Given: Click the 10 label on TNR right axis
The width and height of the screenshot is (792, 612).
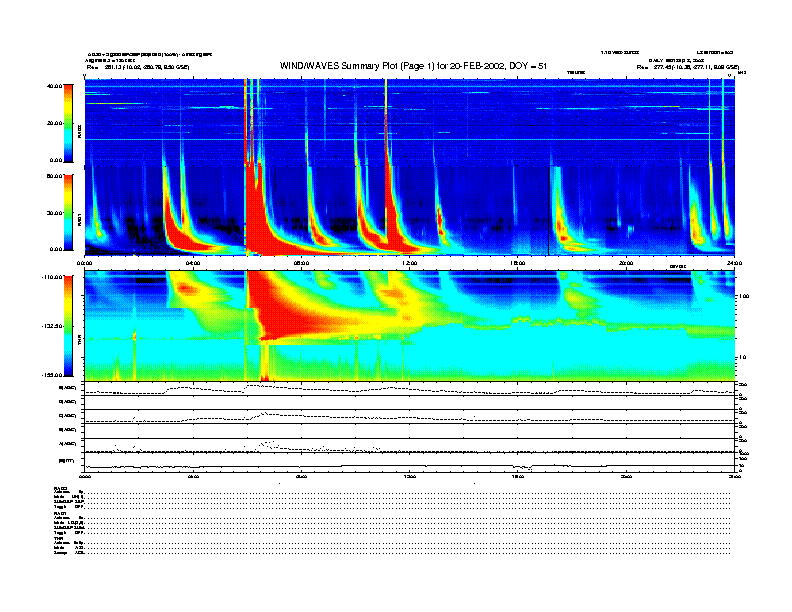Looking at the screenshot, I should click(x=742, y=358).
